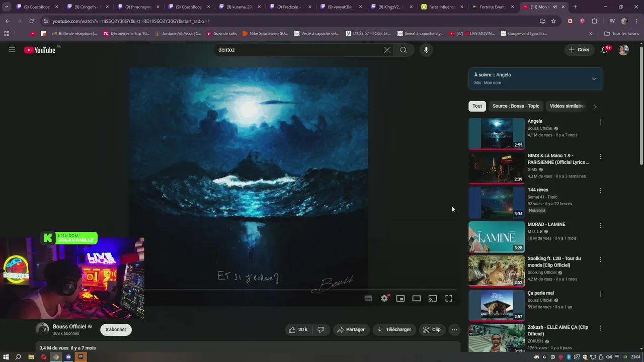This screenshot has width=644, height=362.
Task: Enter fullscreen on the video player
Action: click(x=449, y=298)
